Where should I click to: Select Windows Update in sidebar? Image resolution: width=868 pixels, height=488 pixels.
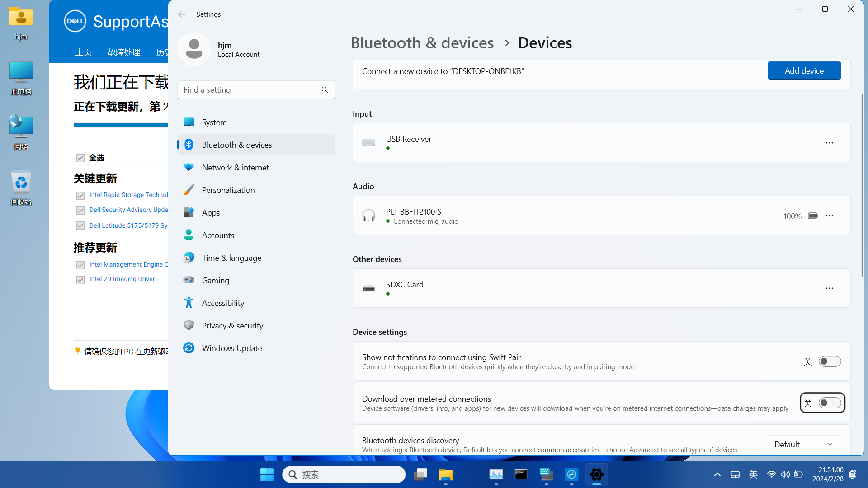pyautogui.click(x=256, y=348)
